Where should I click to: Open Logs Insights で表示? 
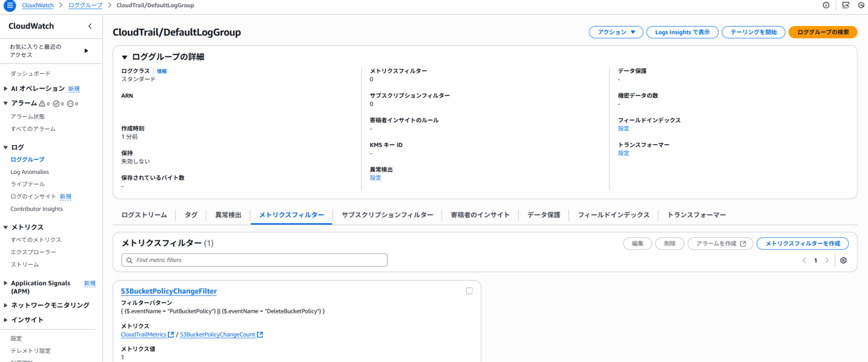click(682, 32)
